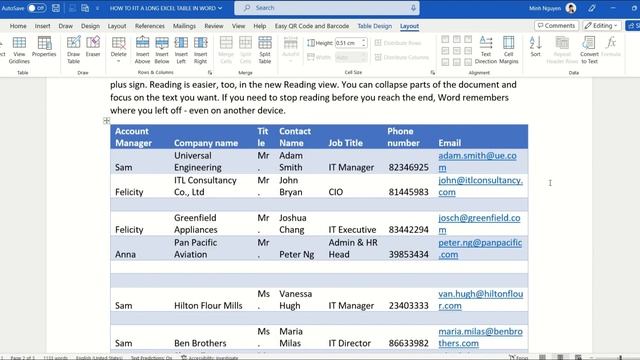Click the Height stepper arrows
This screenshot has width=640, height=360.
point(364,43)
